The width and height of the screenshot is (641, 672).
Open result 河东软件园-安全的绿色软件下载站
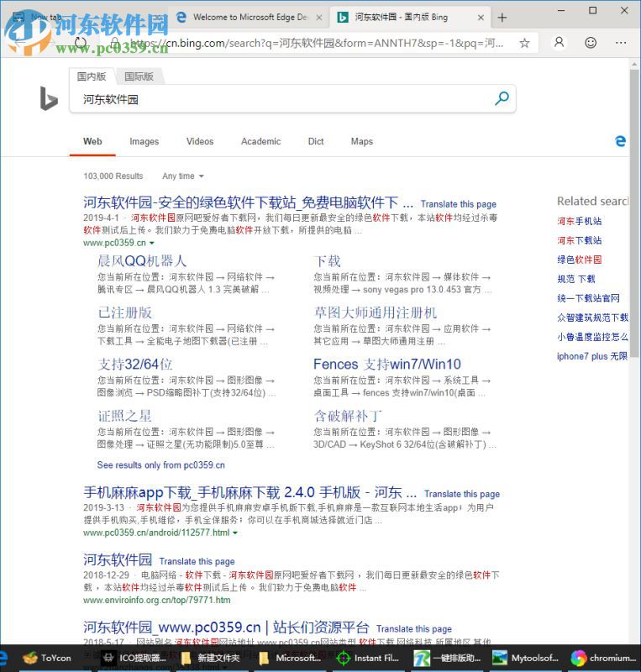point(249,202)
